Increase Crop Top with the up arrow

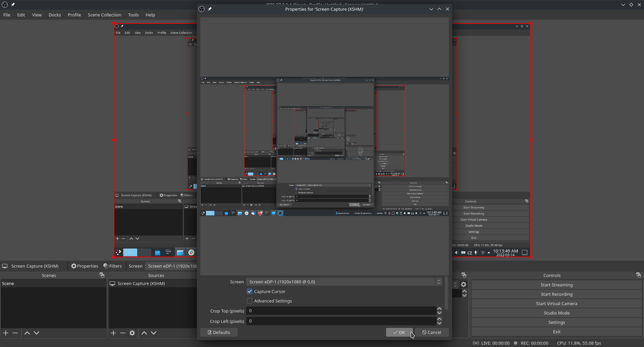click(439, 308)
